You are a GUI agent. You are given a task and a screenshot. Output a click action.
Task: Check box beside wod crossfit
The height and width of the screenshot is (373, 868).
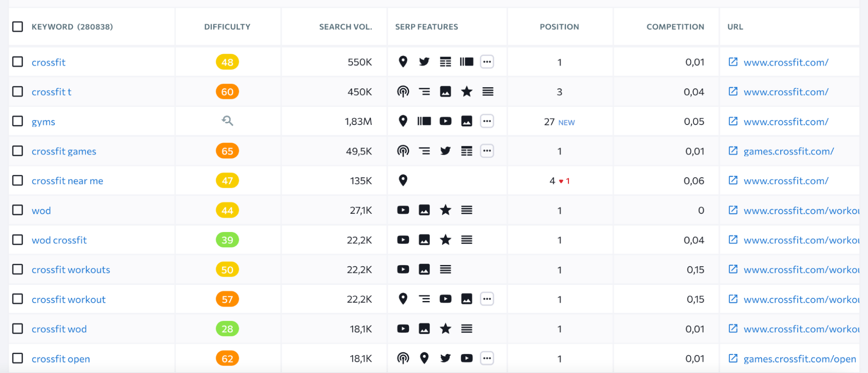click(x=18, y=240)
